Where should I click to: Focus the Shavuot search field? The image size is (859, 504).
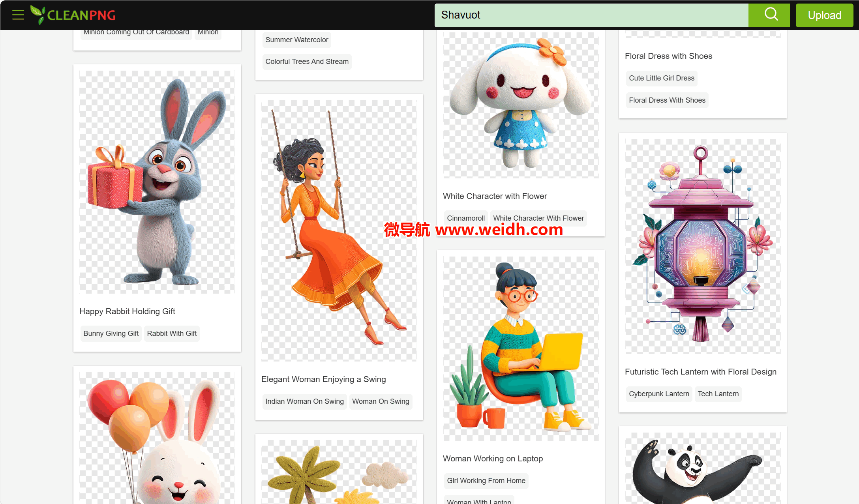click(x=591, y=15)
